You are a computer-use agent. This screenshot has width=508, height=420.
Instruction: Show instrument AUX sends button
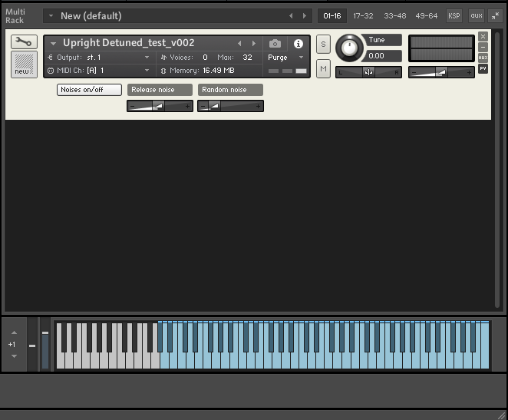click(x=483, y=58)
